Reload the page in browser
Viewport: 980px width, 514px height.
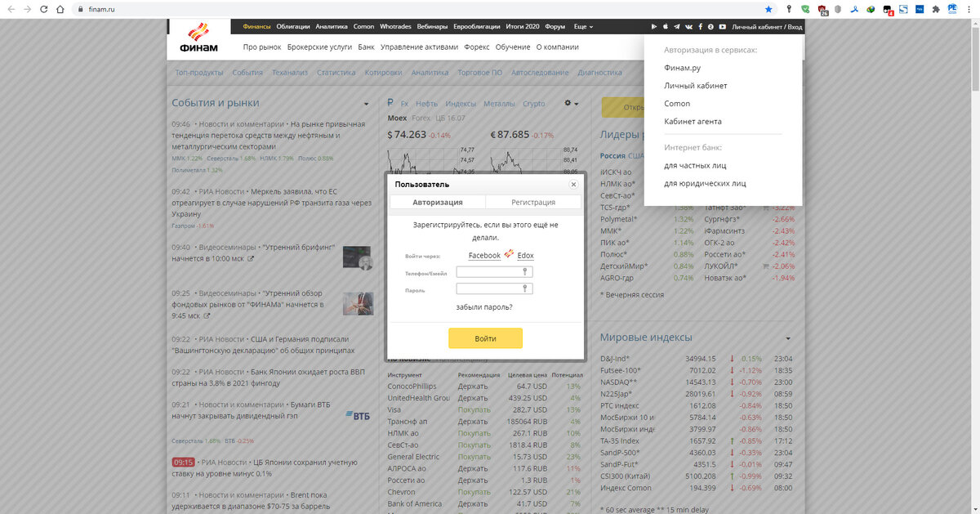tap(45, 9)
